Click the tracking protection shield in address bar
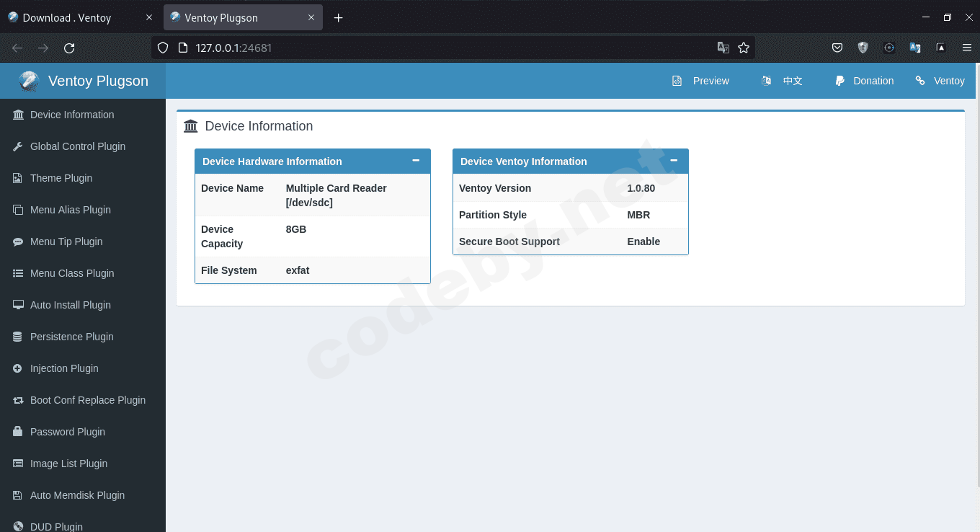The height and width of the screenshot is (532, 980). [x=163, y=48]
